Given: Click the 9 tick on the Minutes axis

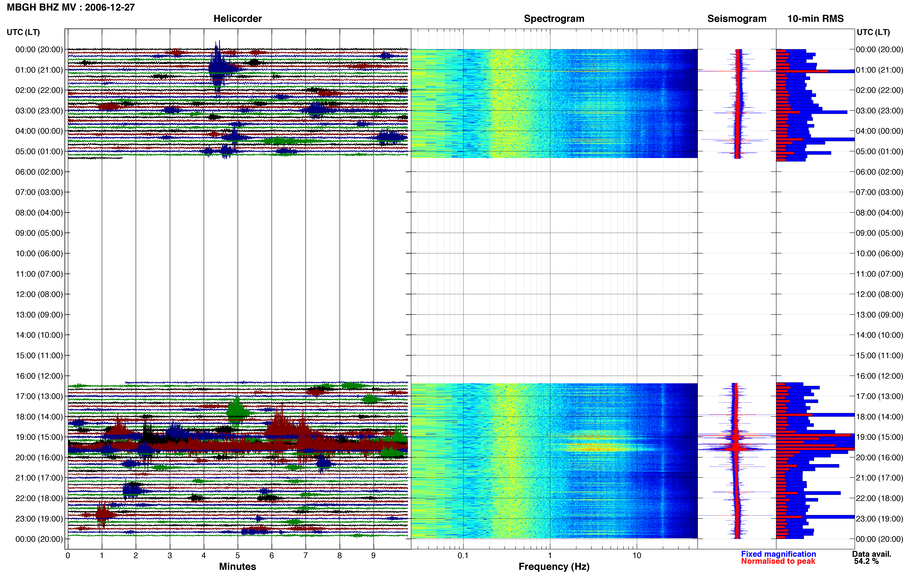Looking at the screenshot, I should (x=373, y=555).
